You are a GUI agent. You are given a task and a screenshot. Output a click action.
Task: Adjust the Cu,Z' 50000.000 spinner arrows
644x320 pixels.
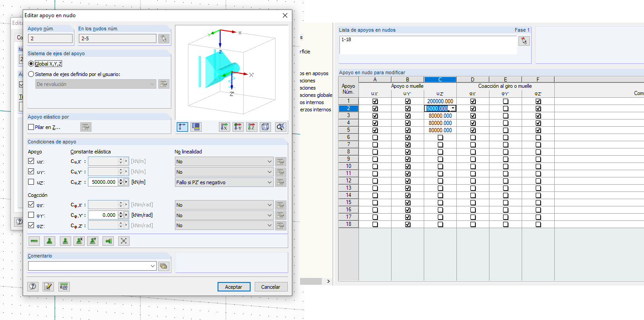click(x=121, y=182)
